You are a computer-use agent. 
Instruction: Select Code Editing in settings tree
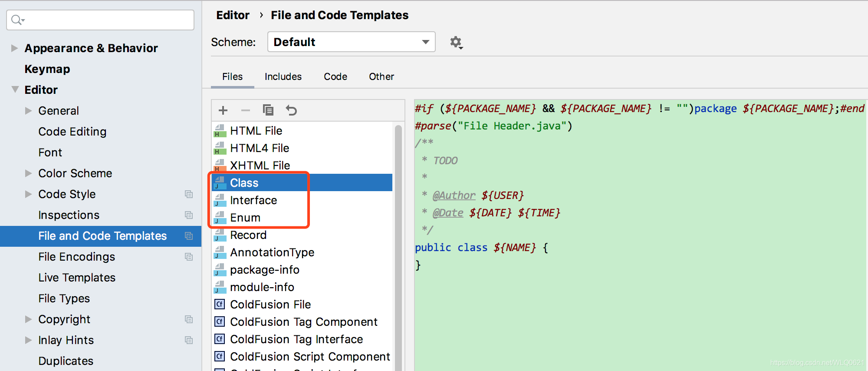(x=72, y=132)
